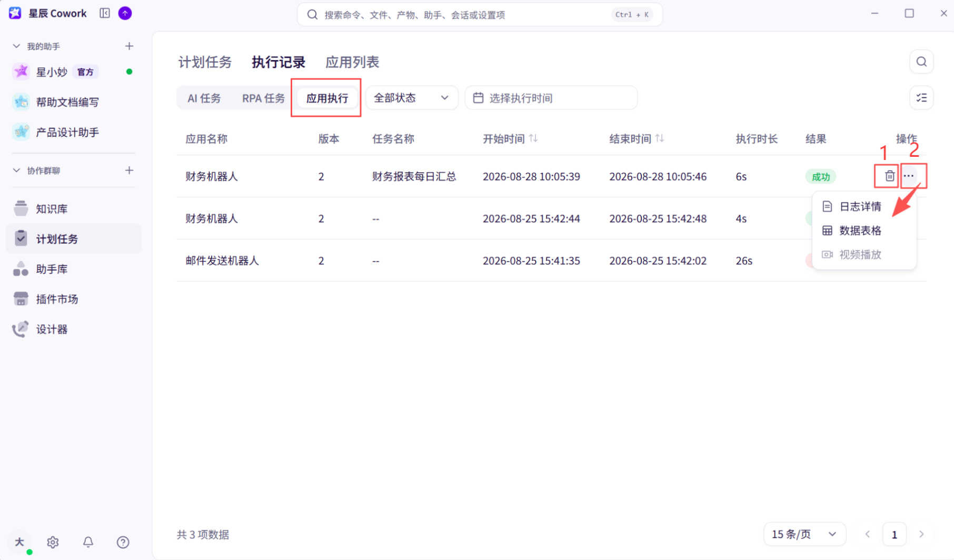The height and width of the screenshot is (560, 954).
Task: Open the 知识库 section
Action: (74, 209)
